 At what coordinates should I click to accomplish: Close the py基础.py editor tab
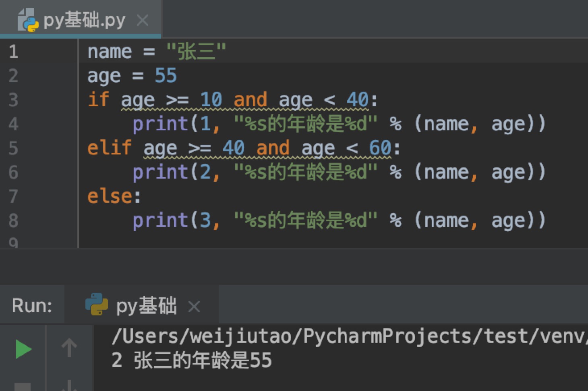[143, 20]
